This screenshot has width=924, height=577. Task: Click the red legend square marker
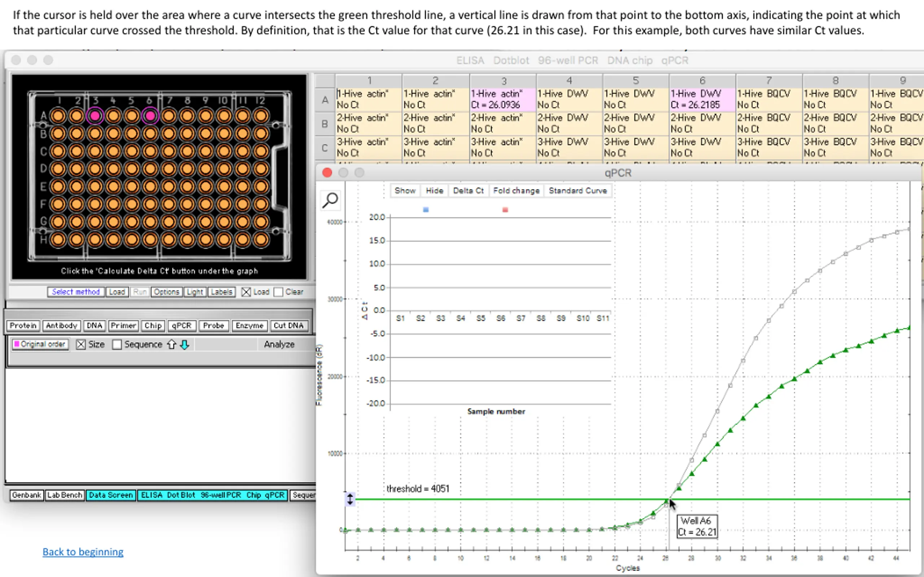coord(505,210)
